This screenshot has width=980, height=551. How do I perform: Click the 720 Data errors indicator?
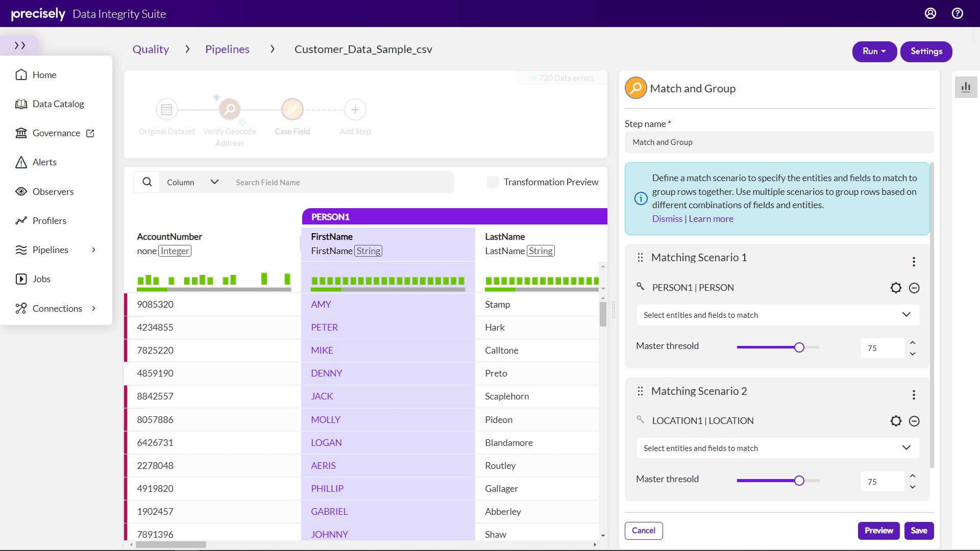(562, 78)
